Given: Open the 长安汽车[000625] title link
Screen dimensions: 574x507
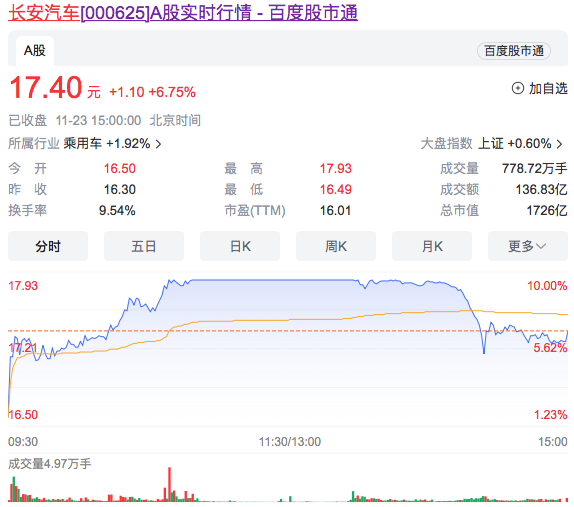Looking at the screenshot, I should (x=183, y=13).
